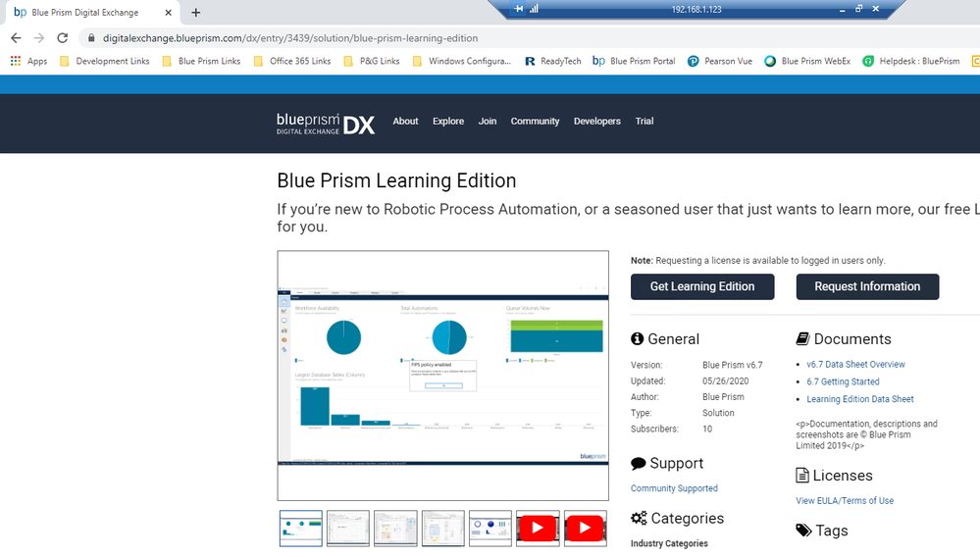
Task: Click the large dashboard screenshot preview
Action: 443,376
